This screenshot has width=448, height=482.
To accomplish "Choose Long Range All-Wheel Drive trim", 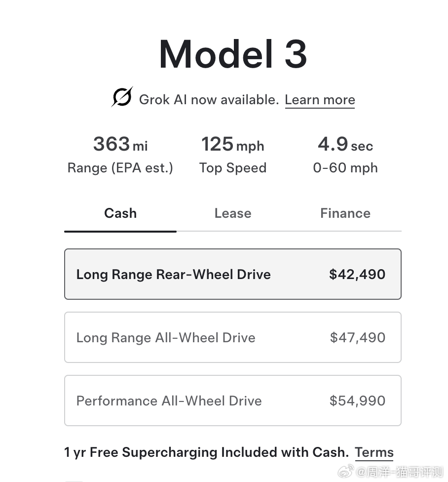I will pyautogui.click(x=233, y=337).
